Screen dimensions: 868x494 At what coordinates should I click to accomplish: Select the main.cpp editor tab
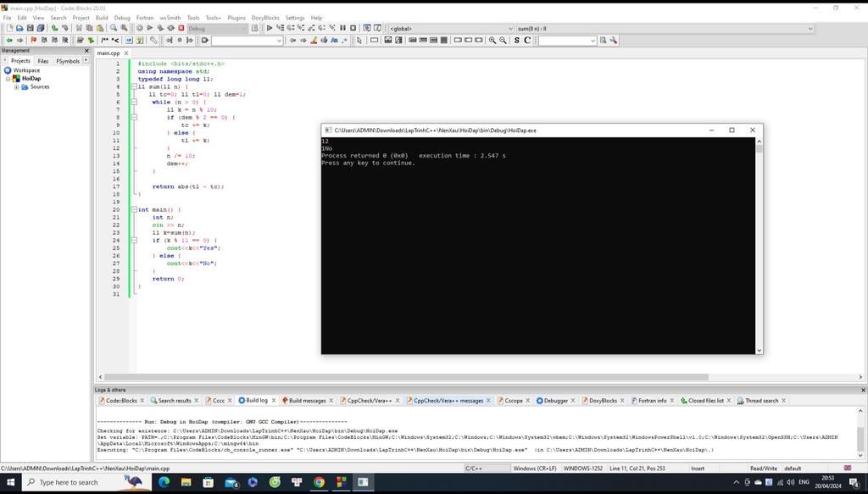[108, 53]
